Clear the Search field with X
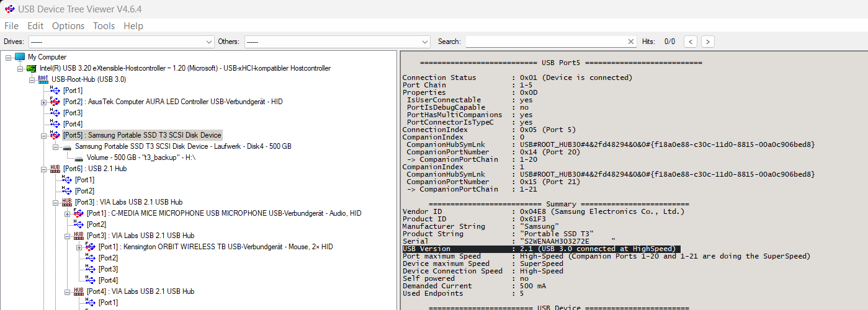This screenshot has height=310, width=868. pos(631,42)
